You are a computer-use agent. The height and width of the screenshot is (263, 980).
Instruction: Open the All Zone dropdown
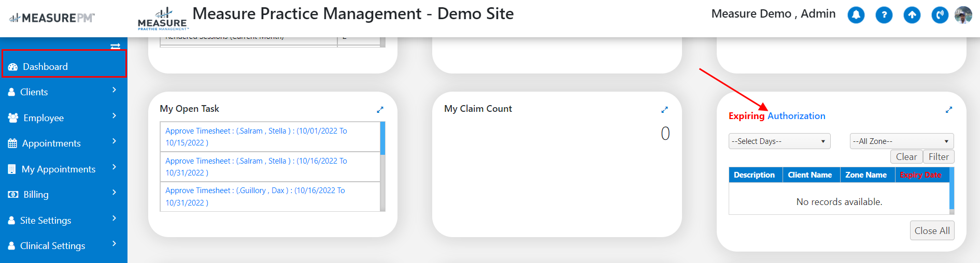pos(902,141)
